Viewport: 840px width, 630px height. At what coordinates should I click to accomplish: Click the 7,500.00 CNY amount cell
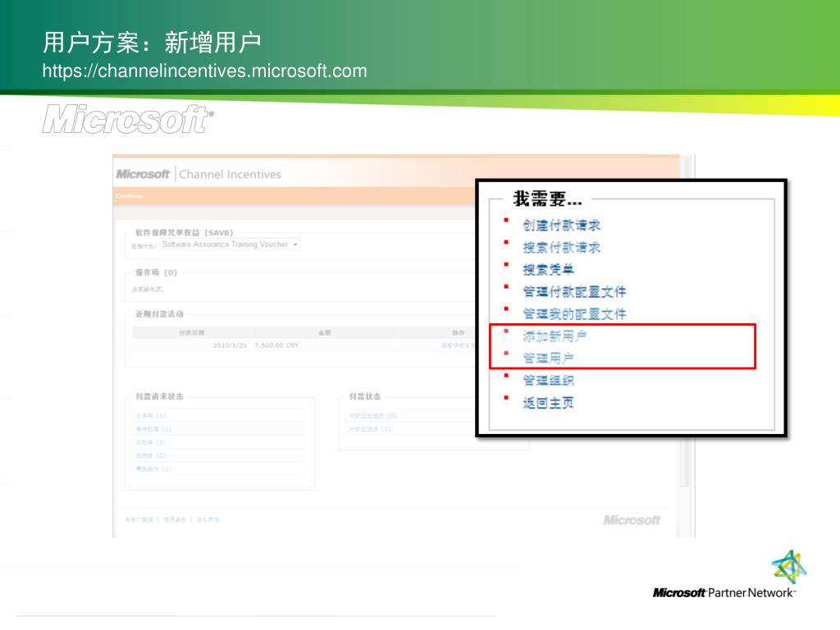276,345
